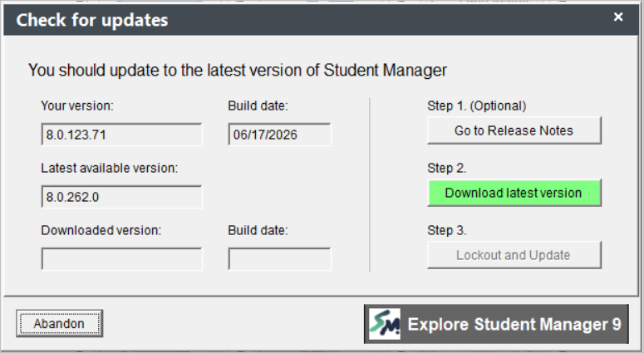Click the Step 2. label
Viewport: 644px width, 353px height.
point(447,168)
